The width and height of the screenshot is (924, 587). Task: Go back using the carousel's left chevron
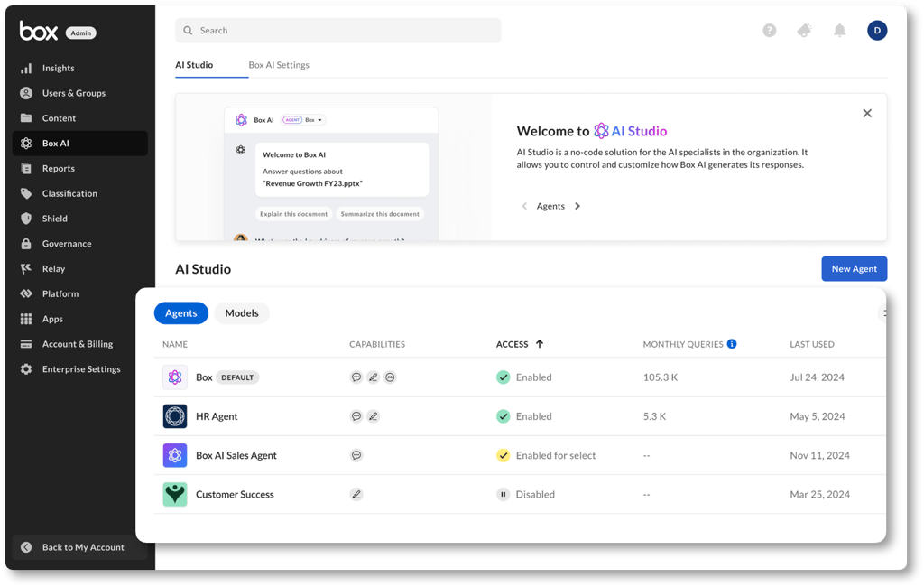[524, 206]
